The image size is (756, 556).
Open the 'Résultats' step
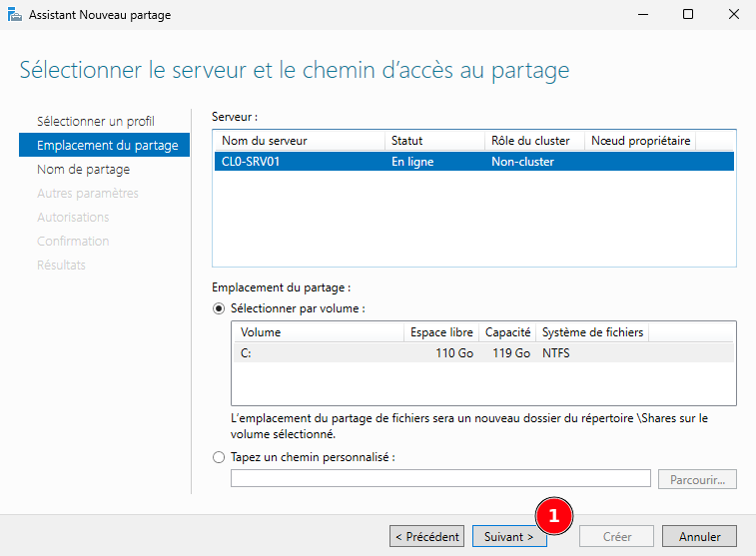pos(61,265)
